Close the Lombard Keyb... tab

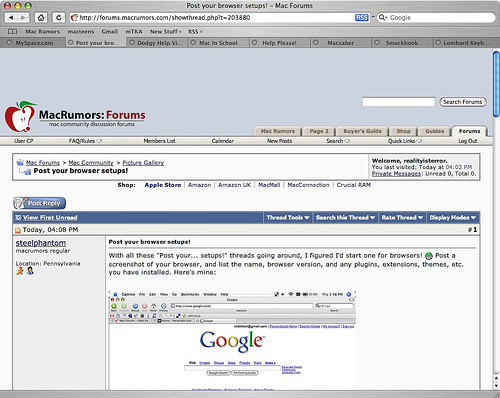(438, 43)
